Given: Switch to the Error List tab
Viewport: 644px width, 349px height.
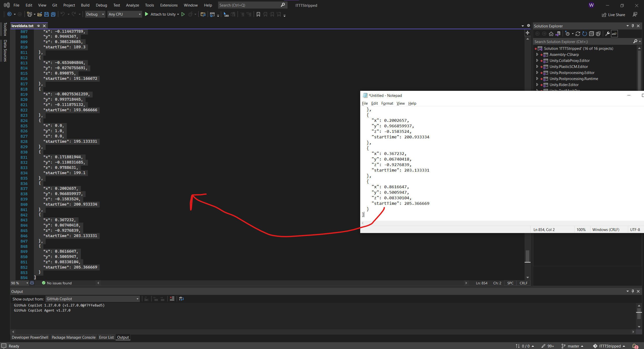Looking at the screenshot, I should [x=106, y=337].
